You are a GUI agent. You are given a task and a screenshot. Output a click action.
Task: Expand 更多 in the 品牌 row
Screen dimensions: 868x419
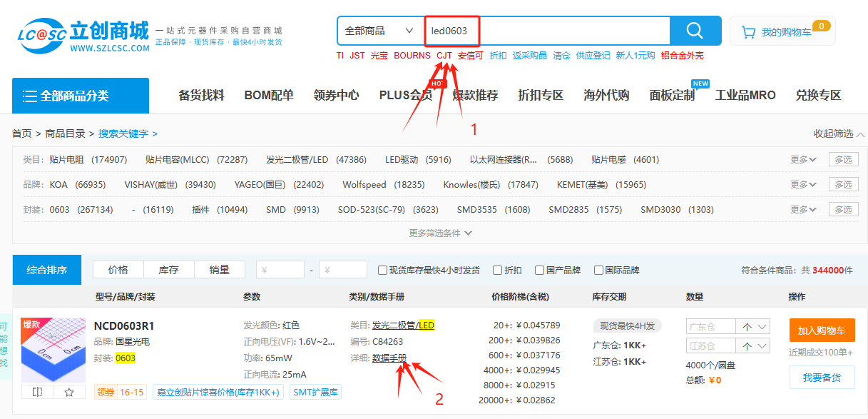point(803,185)
